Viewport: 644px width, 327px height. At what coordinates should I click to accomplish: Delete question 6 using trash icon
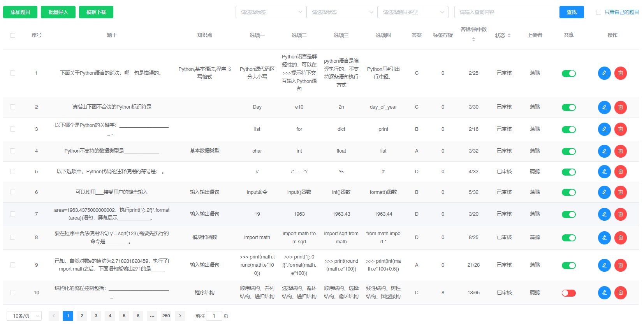[620, 192]
